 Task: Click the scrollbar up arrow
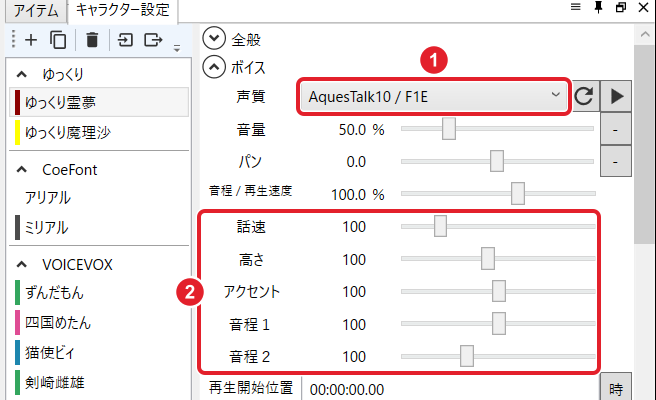[x=645, y=34]
